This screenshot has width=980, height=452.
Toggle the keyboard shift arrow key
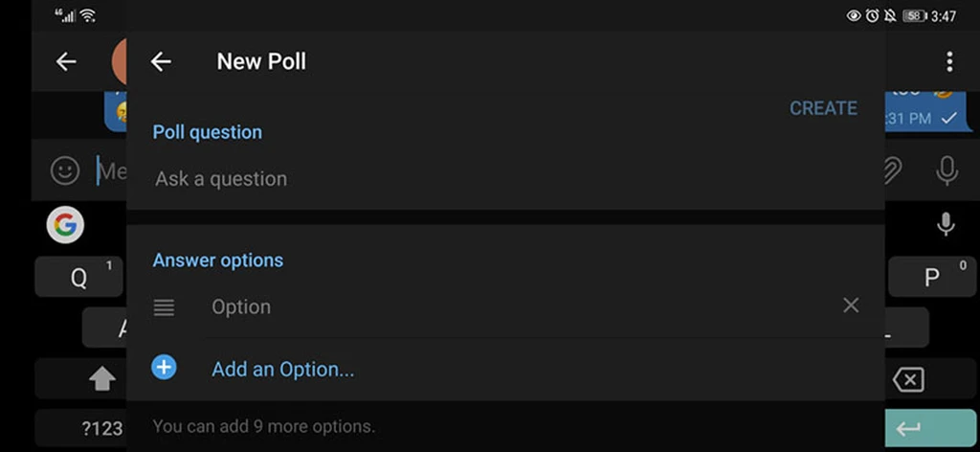101,378
